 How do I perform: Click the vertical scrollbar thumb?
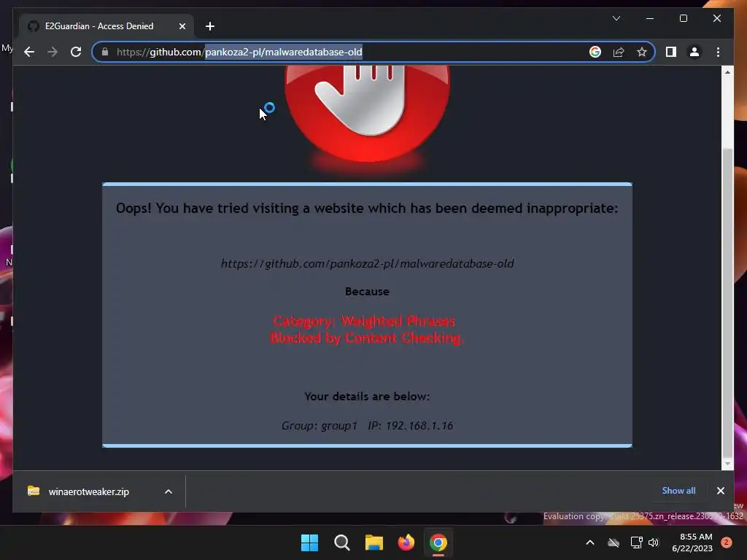point(727,303)
